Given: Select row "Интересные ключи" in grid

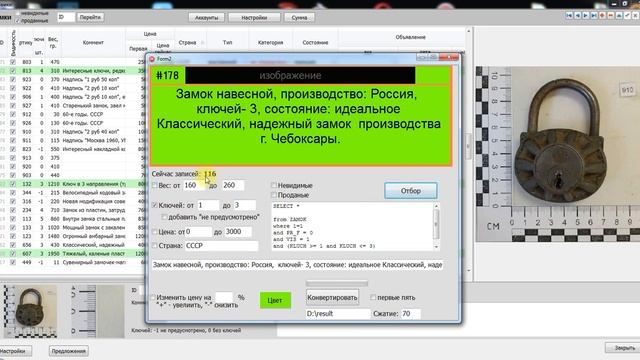Looking at the screenshot, I should 73,71.
